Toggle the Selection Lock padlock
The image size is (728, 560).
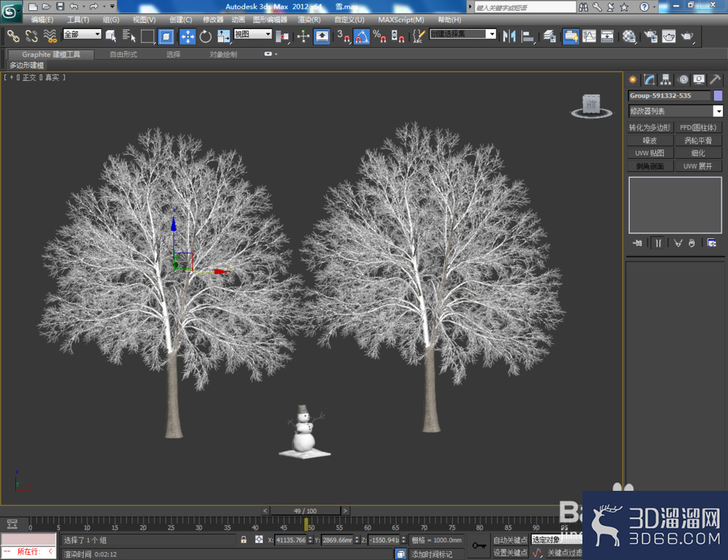point(243,540)
